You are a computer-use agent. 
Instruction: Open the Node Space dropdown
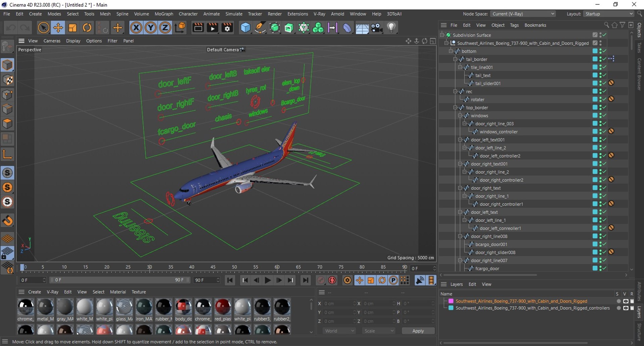click(523, 14)
